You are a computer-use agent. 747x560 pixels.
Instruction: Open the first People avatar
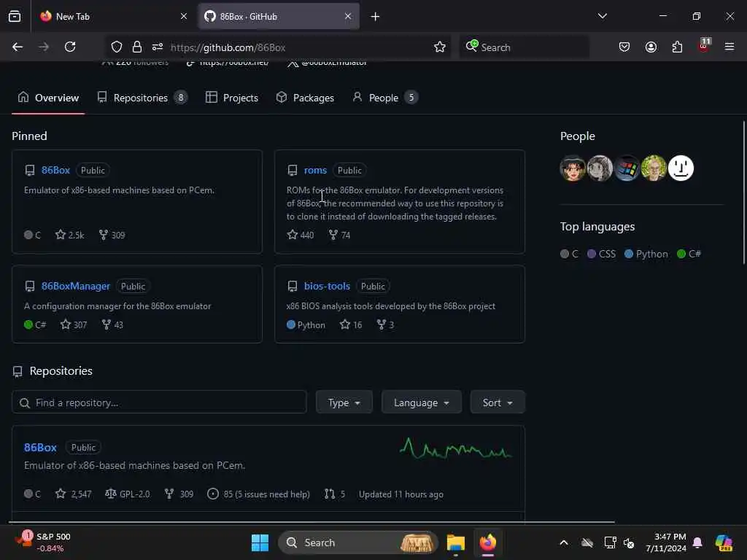tap(573, 168)
